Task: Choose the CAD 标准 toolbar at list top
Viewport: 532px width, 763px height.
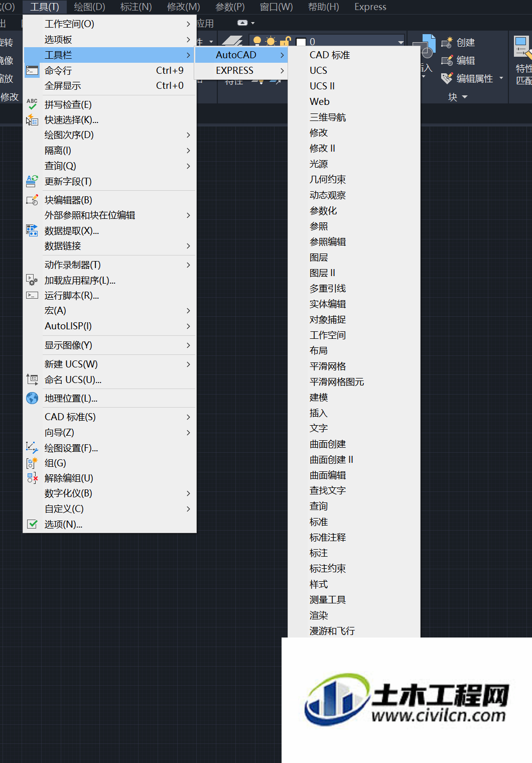Action: (x=354, y=55)
